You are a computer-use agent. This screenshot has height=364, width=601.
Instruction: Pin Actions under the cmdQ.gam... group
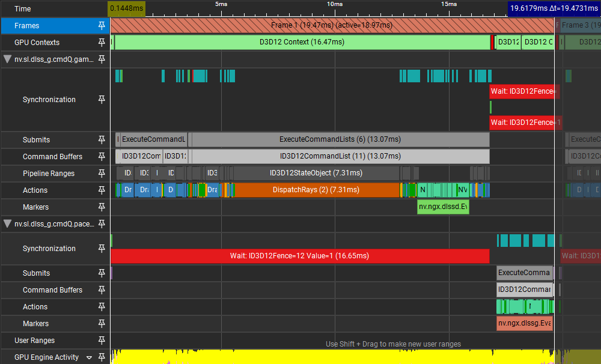[102, 190]
